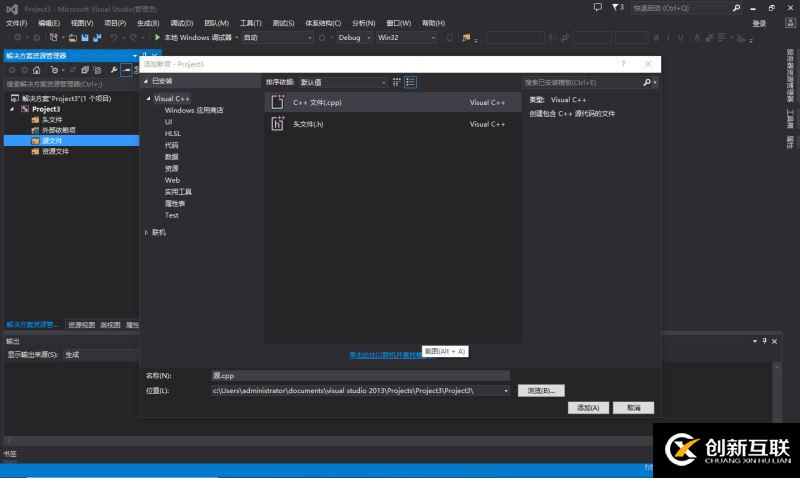Click the Find in Files folder icon
The width and height of the screenshot is (800, 478).
coord(466,38)
